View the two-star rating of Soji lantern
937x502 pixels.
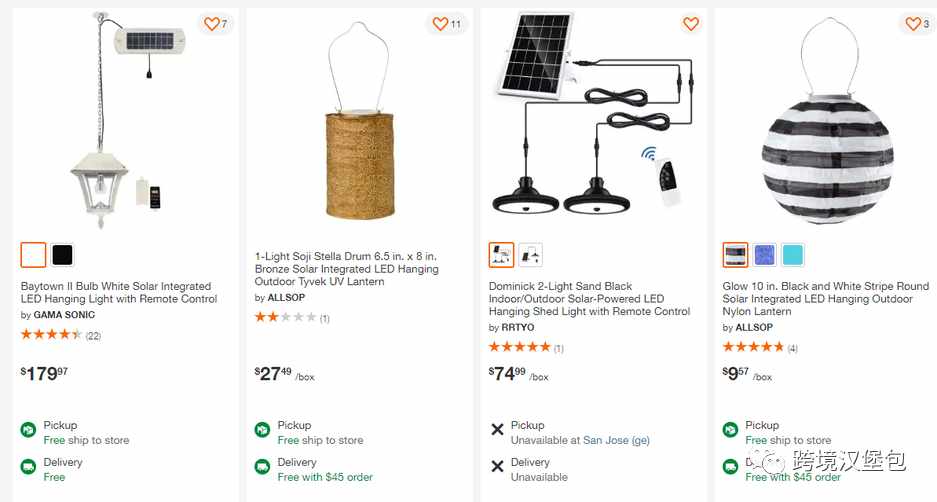292,317
